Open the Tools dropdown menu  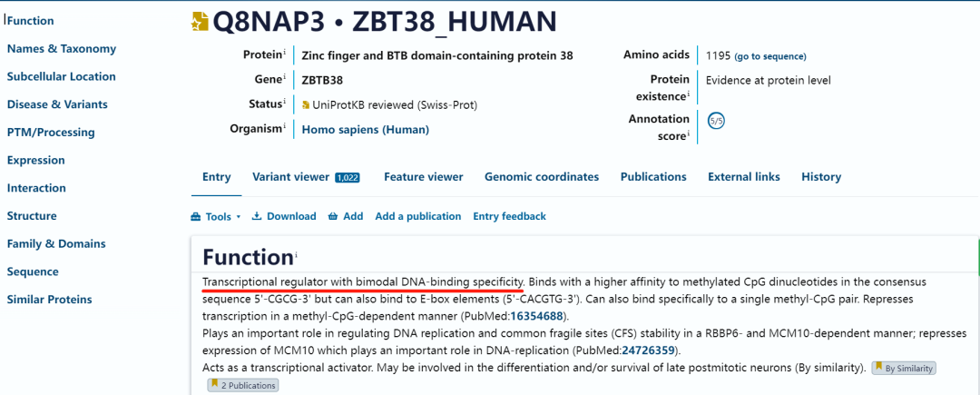[218, 217]
